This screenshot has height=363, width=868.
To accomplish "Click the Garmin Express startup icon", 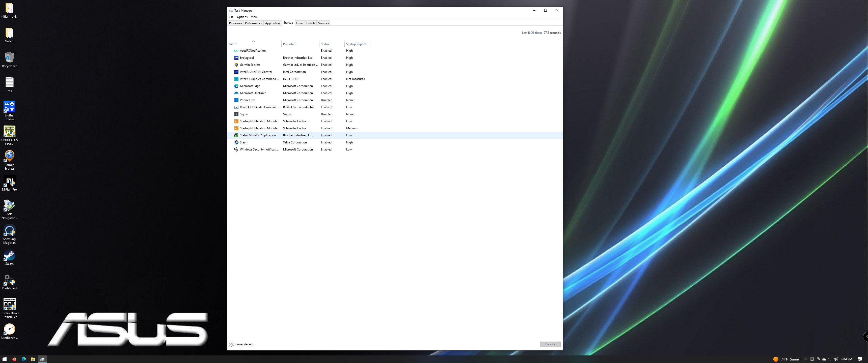I will [236, 65].
